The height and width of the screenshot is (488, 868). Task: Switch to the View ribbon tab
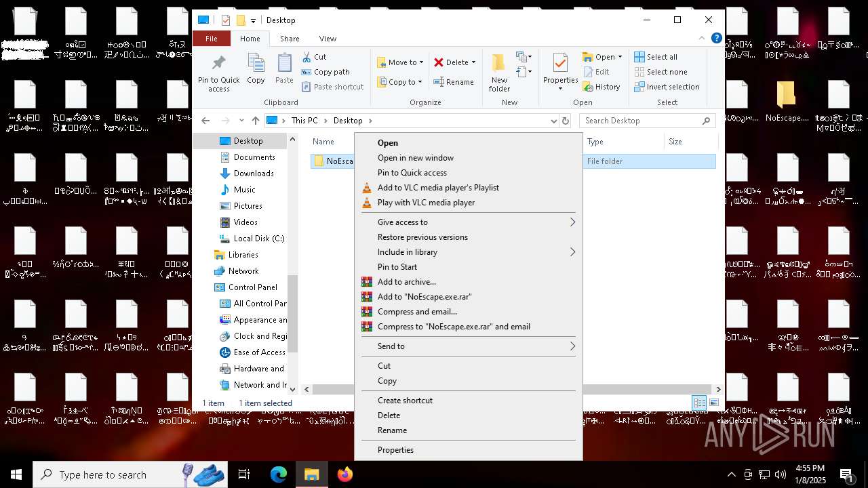click(x=328, y=39)
